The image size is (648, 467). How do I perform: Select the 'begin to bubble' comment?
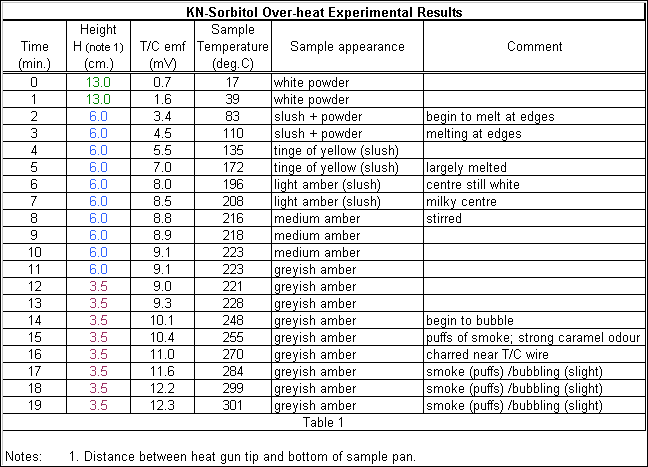tap(472, 320)
